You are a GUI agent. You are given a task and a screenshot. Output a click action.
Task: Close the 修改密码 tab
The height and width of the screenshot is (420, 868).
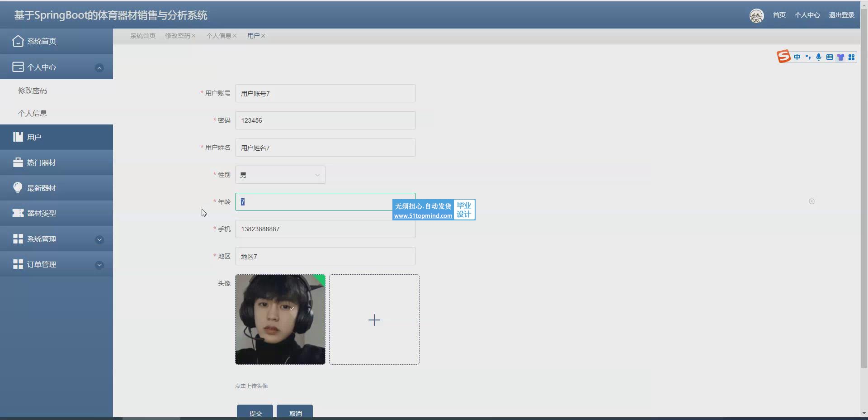tap(193, 36)
